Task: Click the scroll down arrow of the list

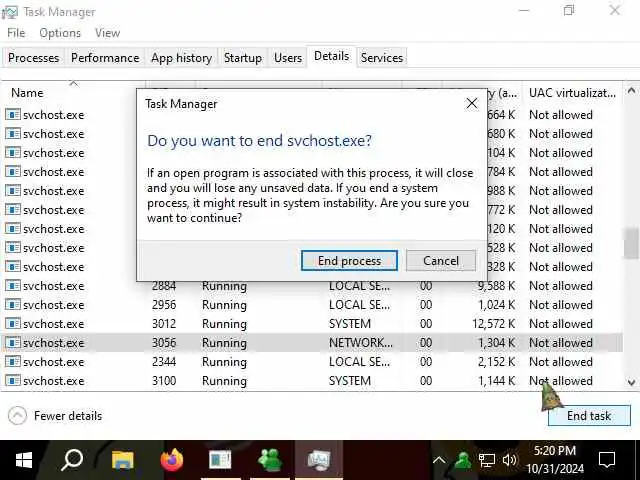Action: tap(631, 382)
